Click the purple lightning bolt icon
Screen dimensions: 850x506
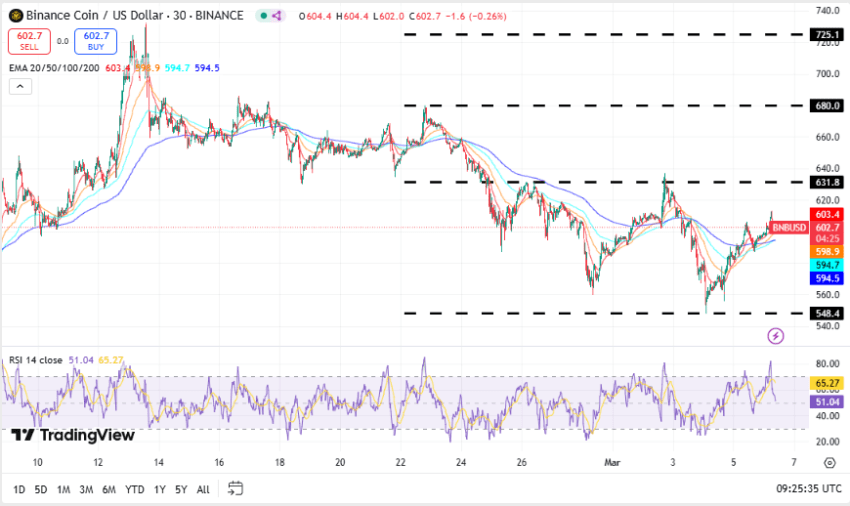tap(775, 335)
